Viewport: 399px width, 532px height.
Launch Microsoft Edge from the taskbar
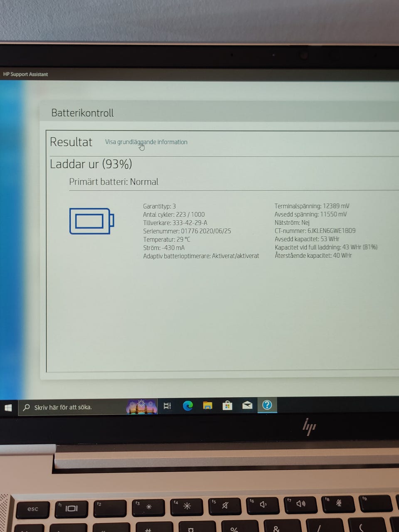point(188,406)
